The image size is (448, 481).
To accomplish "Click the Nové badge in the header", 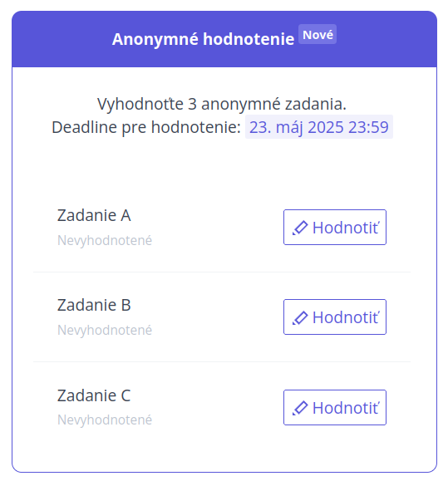I will pos(318,34).
